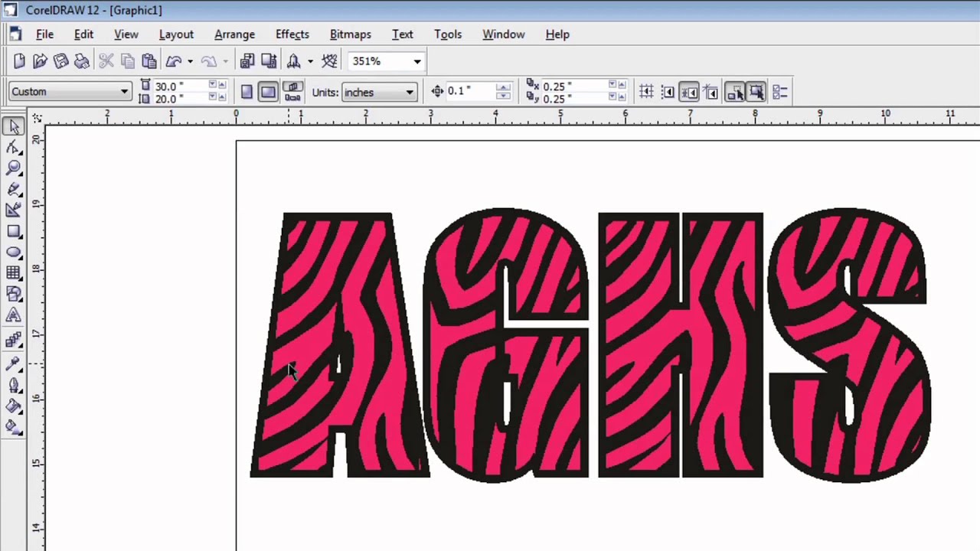Select the Graph Paper tool
980x551 pixels.
point(14,273)
